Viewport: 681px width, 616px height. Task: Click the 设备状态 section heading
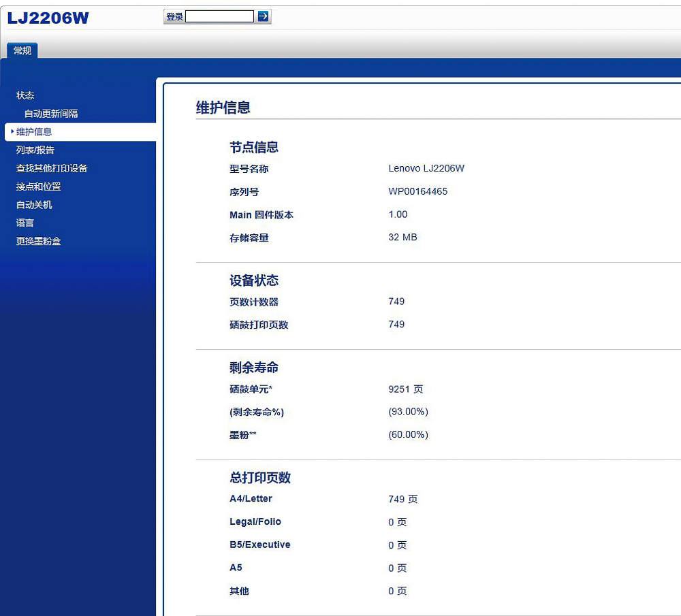254,280
